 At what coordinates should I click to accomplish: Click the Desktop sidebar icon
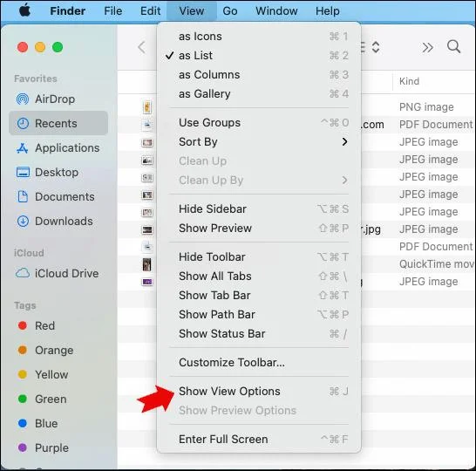pyautogui.click(x=23, y=172)
